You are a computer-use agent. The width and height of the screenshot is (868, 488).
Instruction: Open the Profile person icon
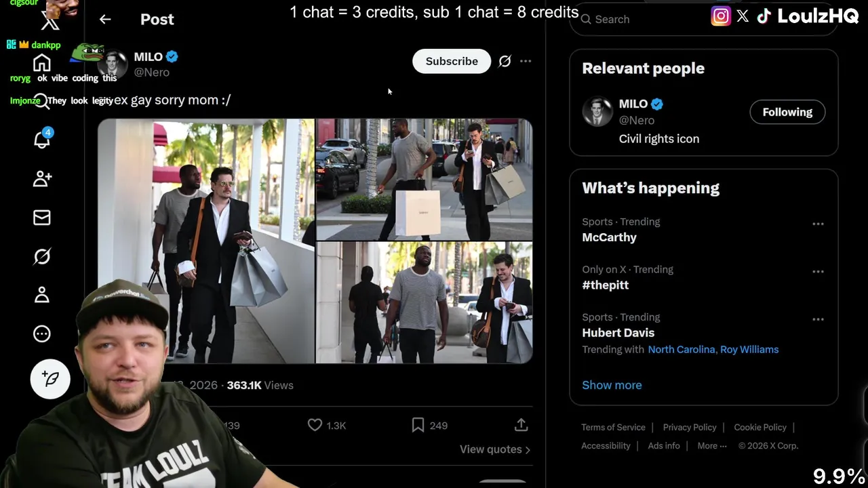42,295
